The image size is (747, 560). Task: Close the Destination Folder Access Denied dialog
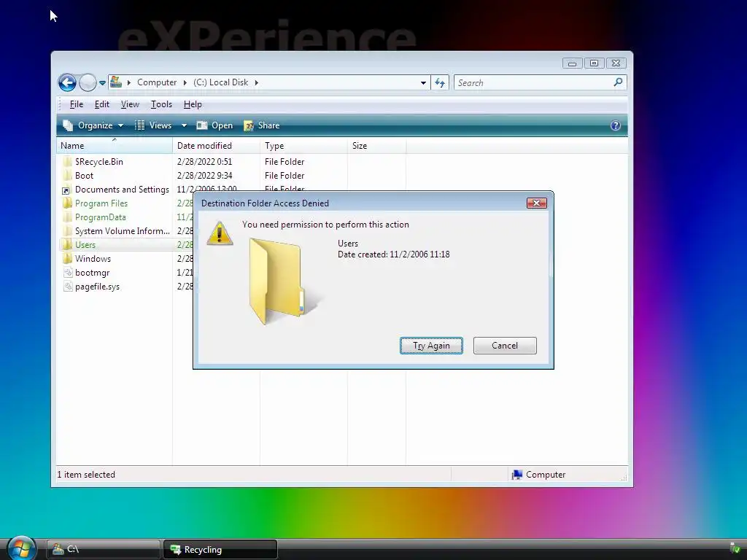536,203
